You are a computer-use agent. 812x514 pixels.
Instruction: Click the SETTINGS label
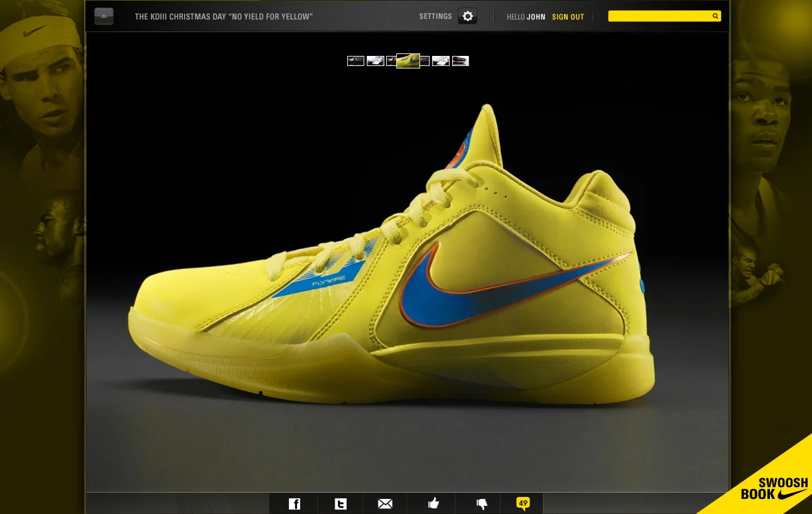tap(436, 16)
